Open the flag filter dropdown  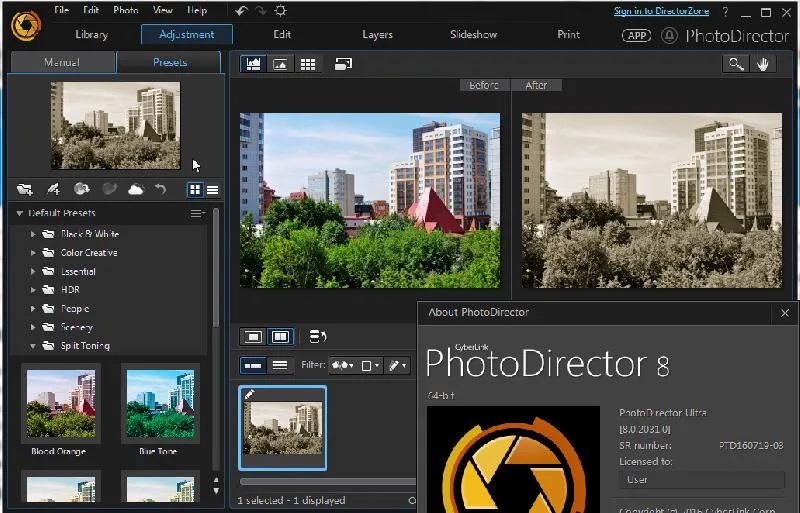342,365
